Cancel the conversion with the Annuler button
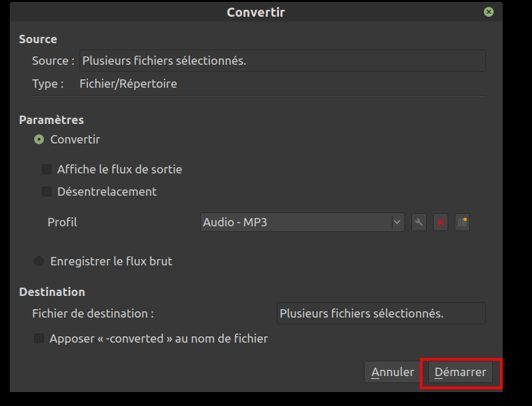532x406 pixels. (393, 372)
